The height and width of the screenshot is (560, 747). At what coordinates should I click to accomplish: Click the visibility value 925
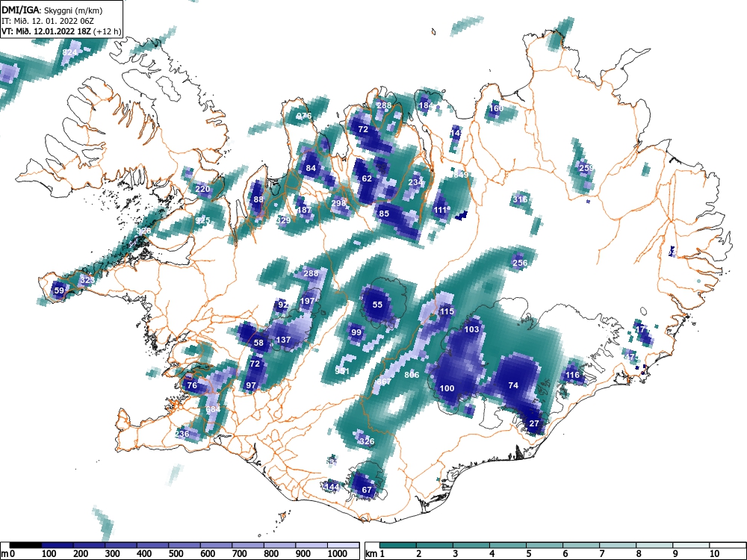pyautogui.click(x=203, y=220)
